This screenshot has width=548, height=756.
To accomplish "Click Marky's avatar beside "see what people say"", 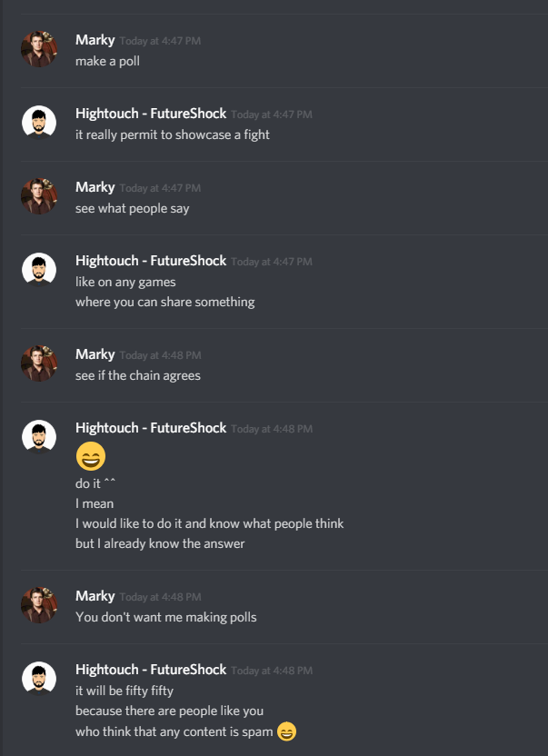I will [39, 196].
